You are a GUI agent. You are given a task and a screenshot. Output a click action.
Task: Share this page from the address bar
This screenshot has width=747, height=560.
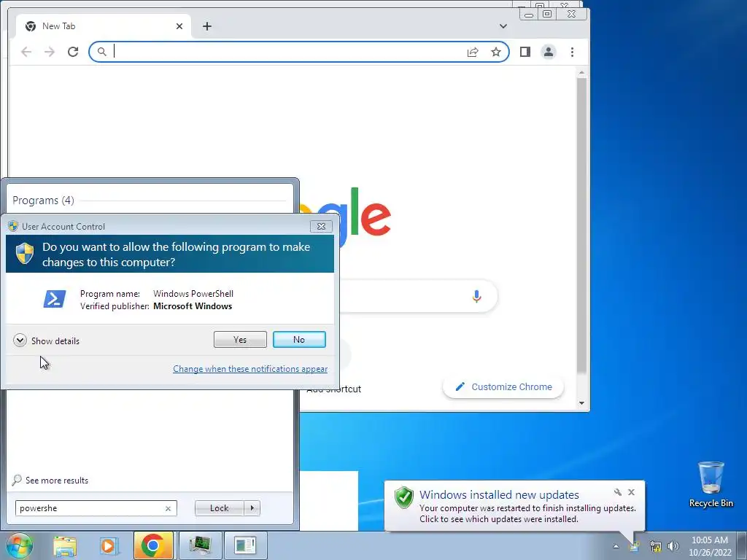(473, 52)
